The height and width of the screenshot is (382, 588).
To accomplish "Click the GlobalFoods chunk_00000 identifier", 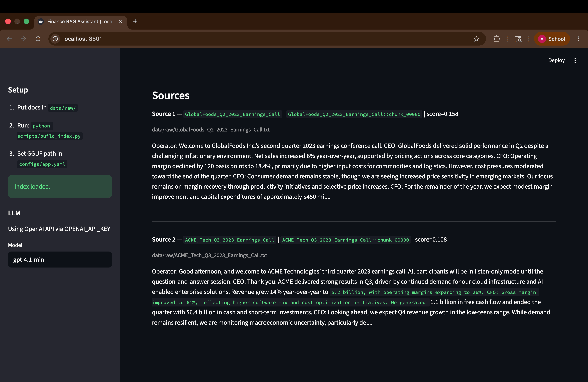I will pyautogui.click(x=354, y=114).
